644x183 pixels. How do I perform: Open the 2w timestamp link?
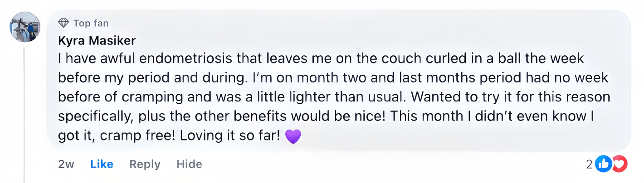point(66,164)
